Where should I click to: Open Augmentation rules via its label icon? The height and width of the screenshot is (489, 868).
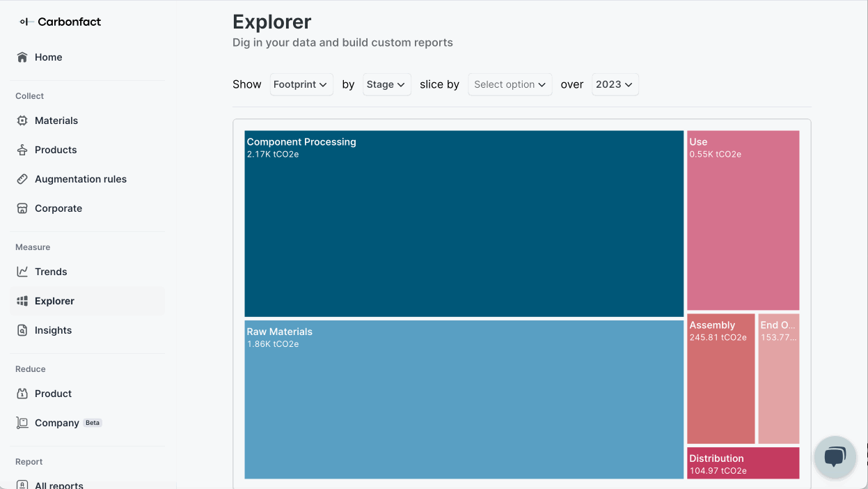pos(21,179)
